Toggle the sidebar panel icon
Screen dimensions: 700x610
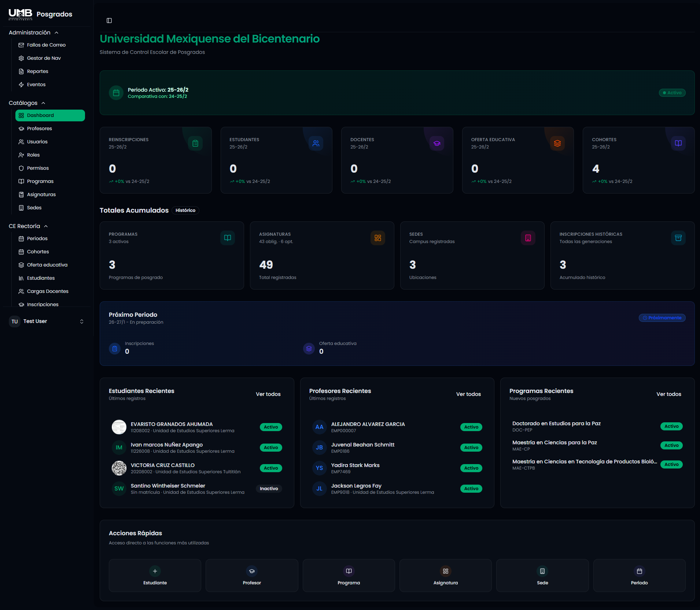coord(109,21)
